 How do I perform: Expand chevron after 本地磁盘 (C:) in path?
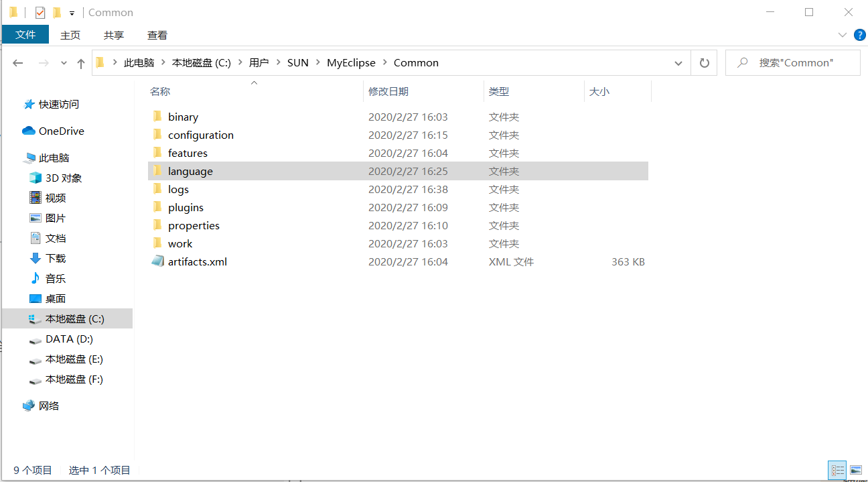pyautogui.click(x=240, y=62)
